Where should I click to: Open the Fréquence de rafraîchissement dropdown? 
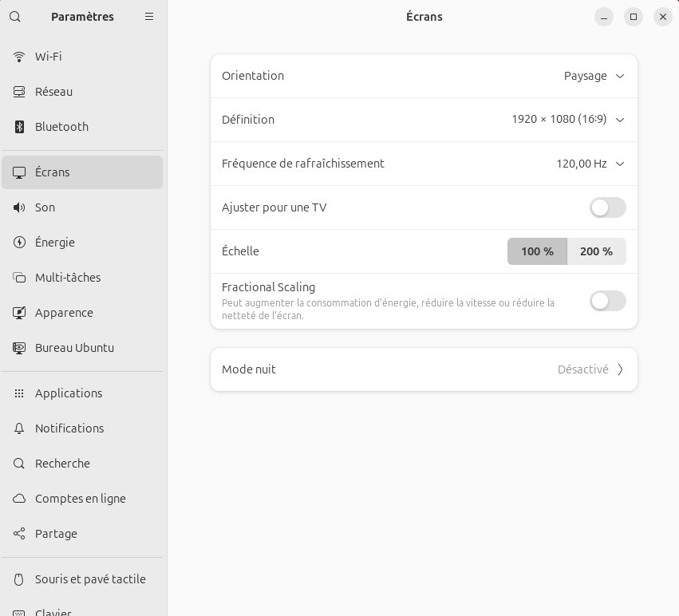coord(590,164)
